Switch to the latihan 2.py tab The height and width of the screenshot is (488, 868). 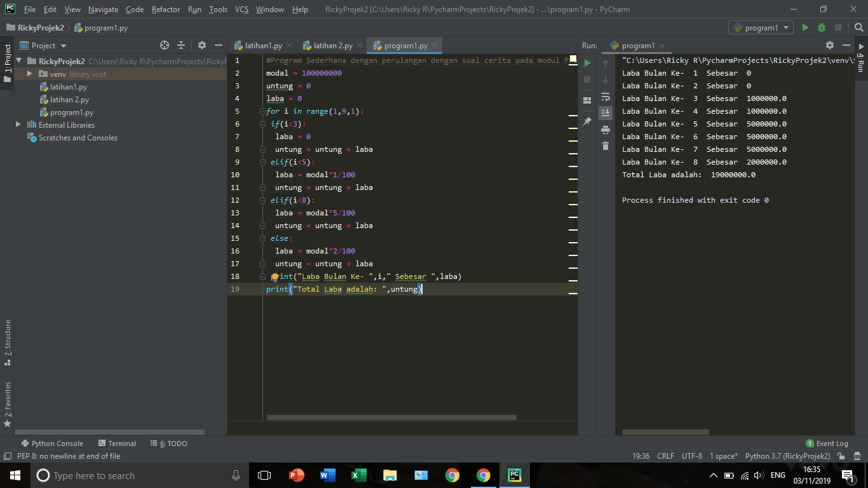(332, 45)
